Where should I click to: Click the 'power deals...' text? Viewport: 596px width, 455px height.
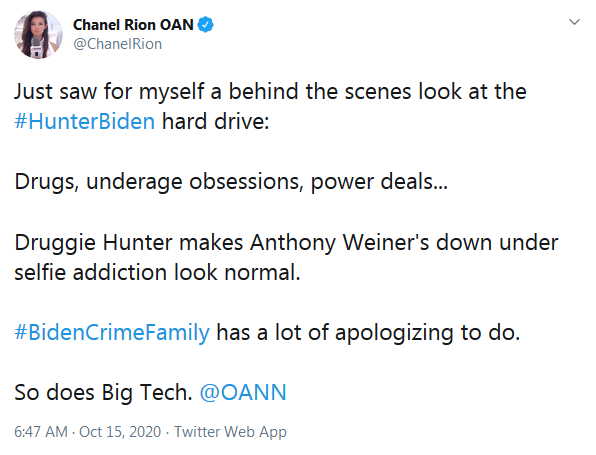pyautogui.click(x=379, y=182)
